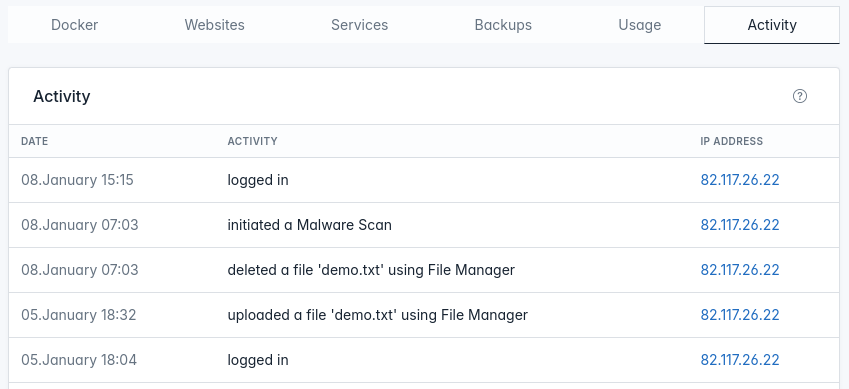Click the 08.January 15:15 date cell

[x=77, y=180]
